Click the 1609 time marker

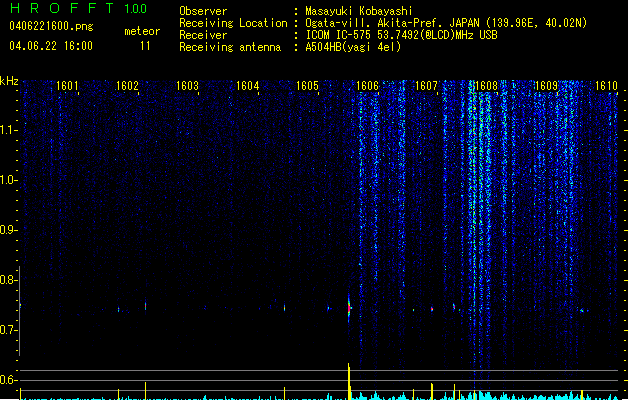tap(547, 86)
